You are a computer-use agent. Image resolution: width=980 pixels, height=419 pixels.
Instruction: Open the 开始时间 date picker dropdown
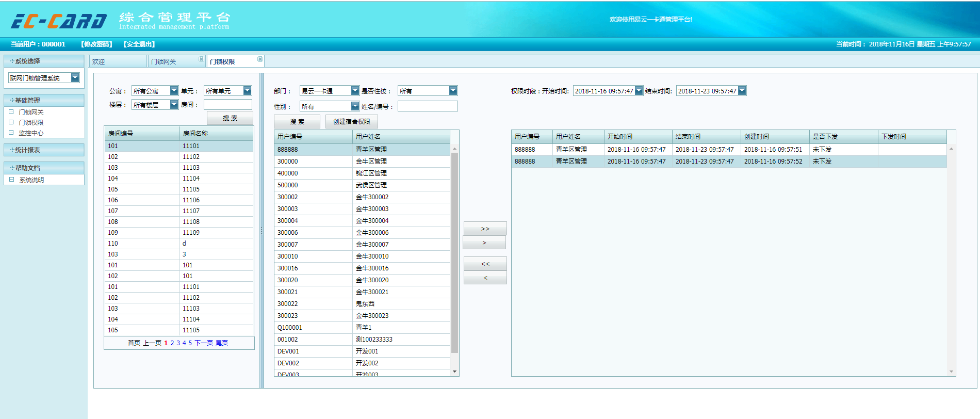coord(639,91)
